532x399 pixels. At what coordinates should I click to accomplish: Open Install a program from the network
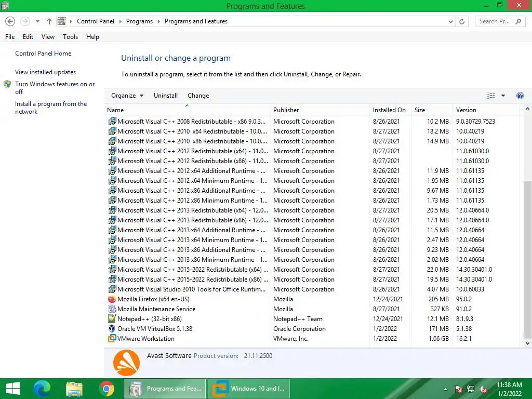pos(51,108)
